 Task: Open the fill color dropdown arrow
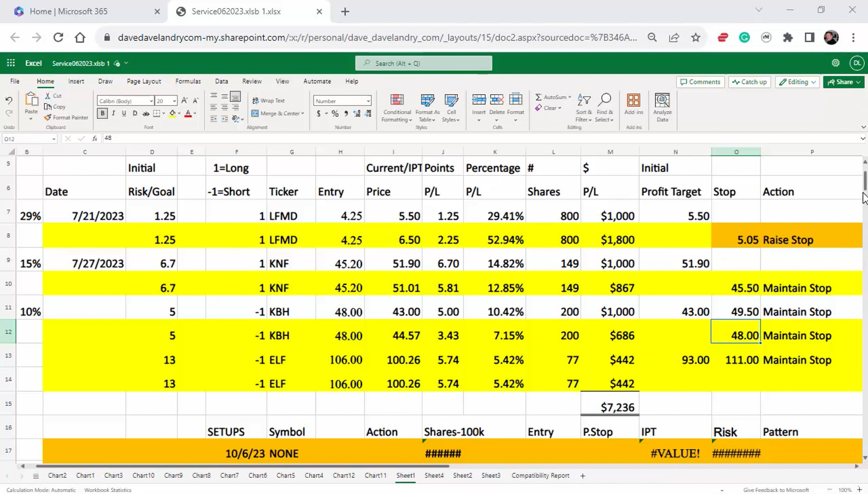(x=179, y=114)
